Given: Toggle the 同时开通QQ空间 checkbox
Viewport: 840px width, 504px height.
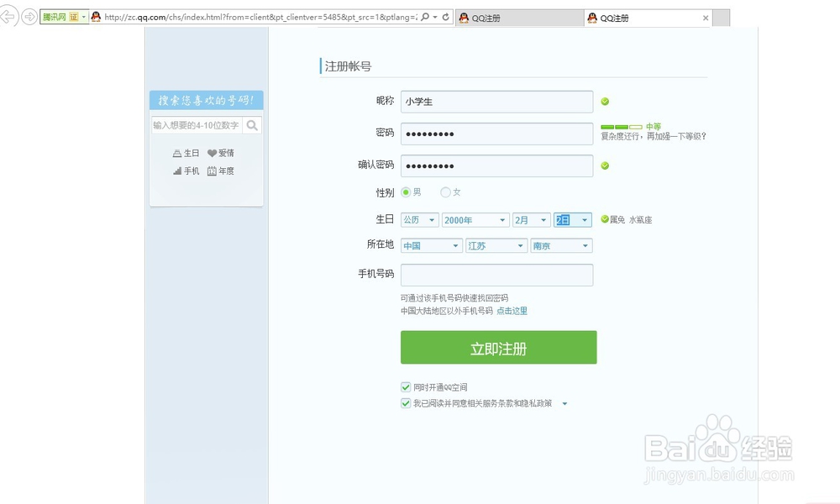Looking at the screenshot, I should coord(406,386).
